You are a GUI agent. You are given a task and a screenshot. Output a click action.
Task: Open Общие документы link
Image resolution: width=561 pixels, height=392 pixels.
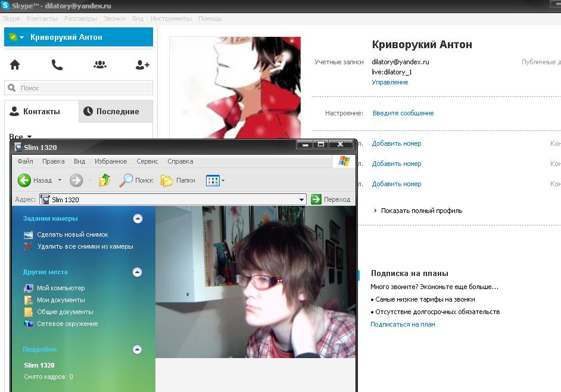click(x=65, y=312)
